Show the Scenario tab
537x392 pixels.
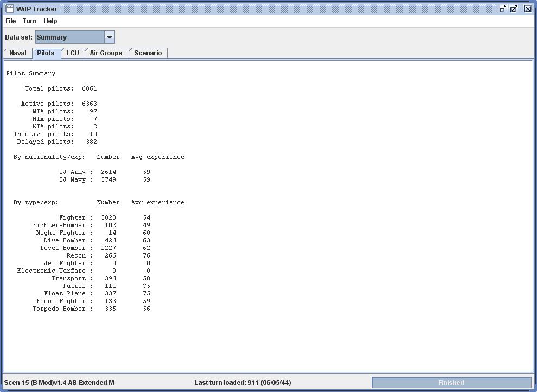click(148, 53)
